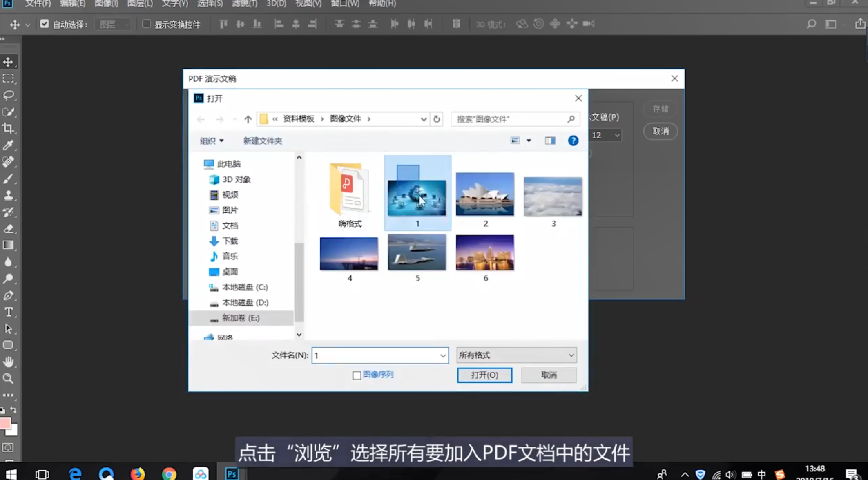
Task: Go up one folder level arrow
Action: coord(248,119)
